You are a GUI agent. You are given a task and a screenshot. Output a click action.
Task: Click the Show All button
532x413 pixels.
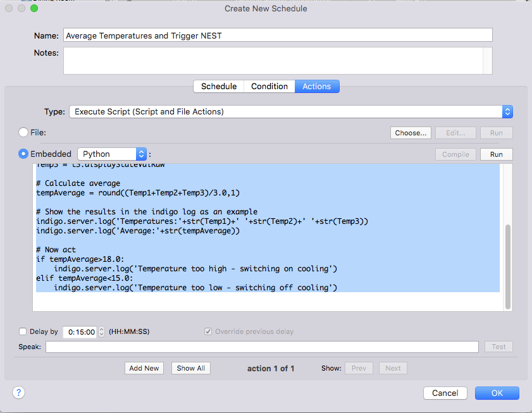pos(191,368)
